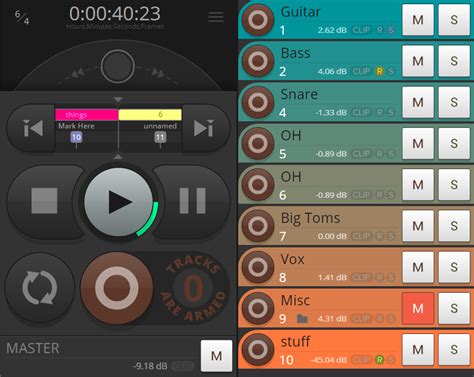The width and height of the screenshot is (474, 377).
Task: Pause playback with the pause button
Action: point(193,201)
